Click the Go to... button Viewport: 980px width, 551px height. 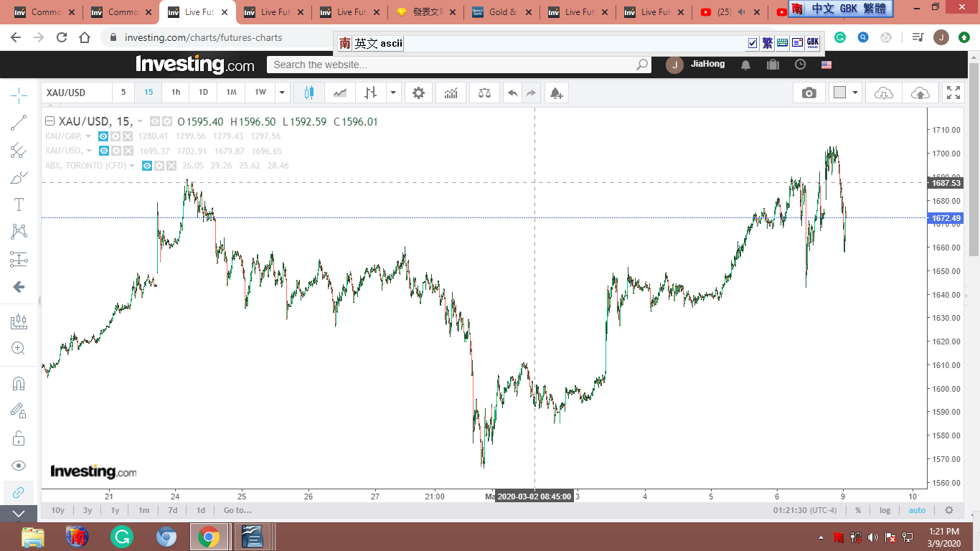(x=237, y=510)
